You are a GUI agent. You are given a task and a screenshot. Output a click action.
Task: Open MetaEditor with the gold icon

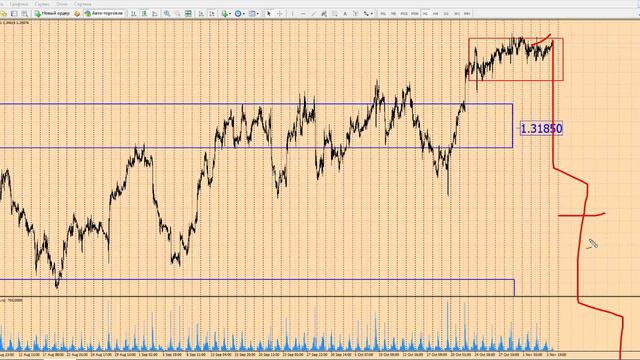pyautogui.click(x=77, y=13)
